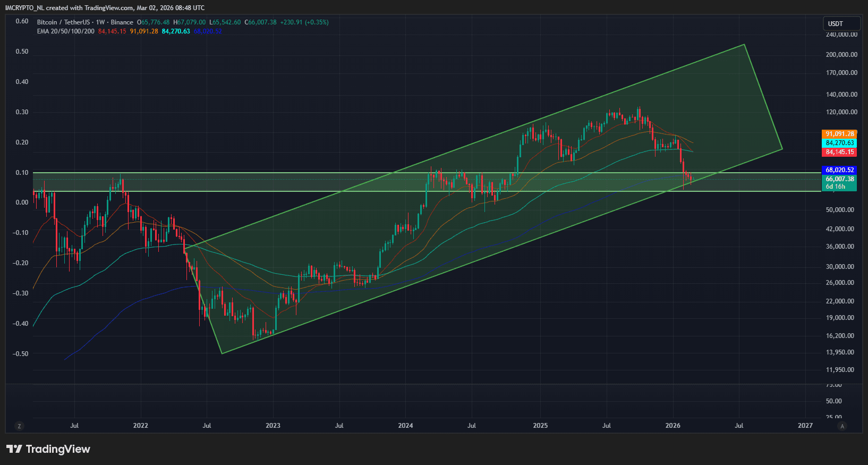The width and height of the screenshot is (868, 465).
Task: Open the USDT currency dropdown
Action: (841, 23)
